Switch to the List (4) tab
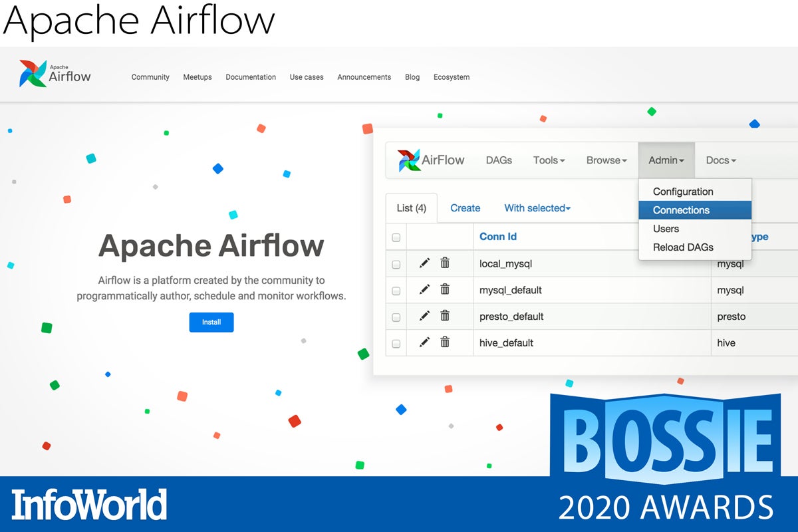Screen dimensions: 798x532 [x=412, y=208]
